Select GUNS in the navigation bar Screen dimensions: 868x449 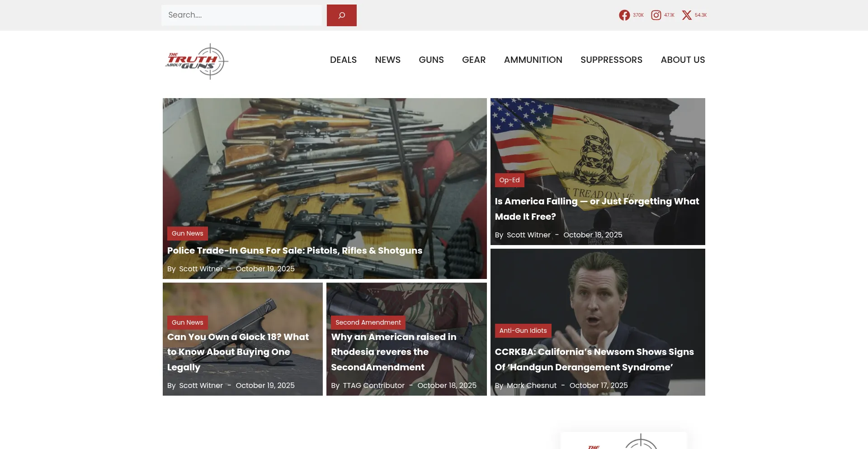click(x=431, y=60)
